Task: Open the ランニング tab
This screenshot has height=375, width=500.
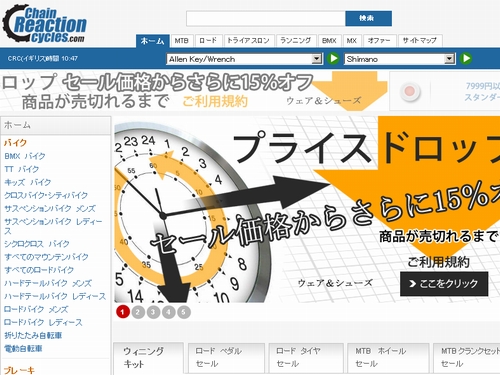Action: 296,41
